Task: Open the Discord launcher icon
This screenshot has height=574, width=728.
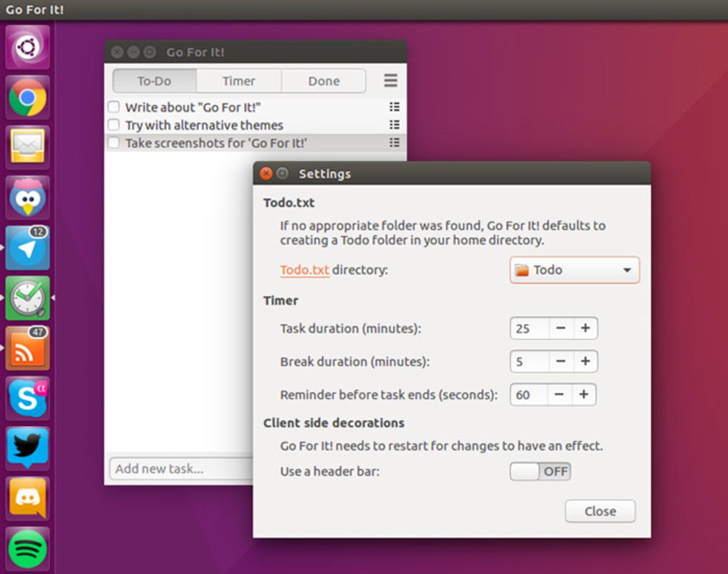Action: coord(28,498)
